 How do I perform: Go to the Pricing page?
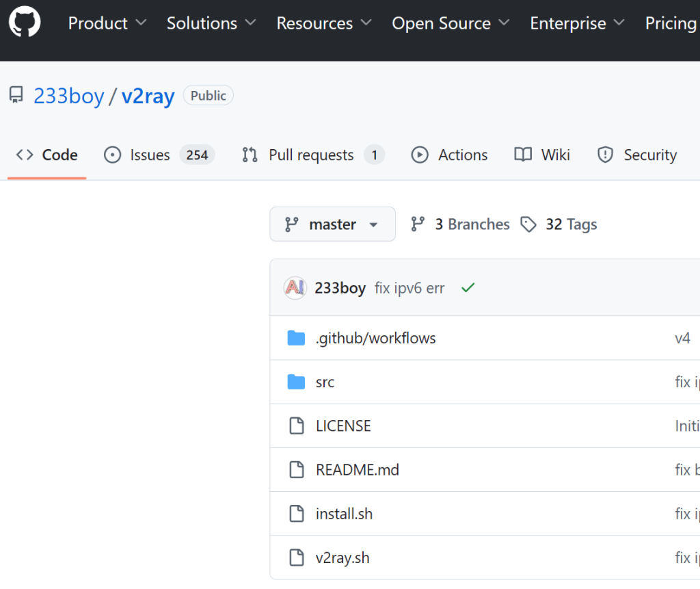click(x=671, y=23)
